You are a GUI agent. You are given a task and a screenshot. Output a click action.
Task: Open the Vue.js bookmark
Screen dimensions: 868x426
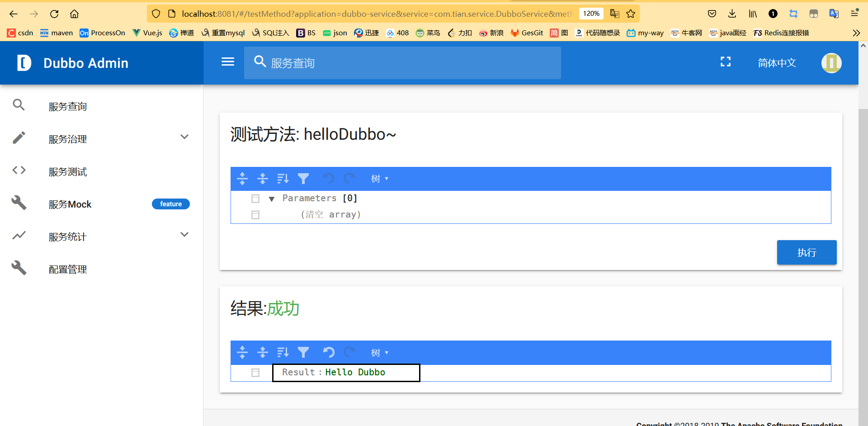click(147, 33)
